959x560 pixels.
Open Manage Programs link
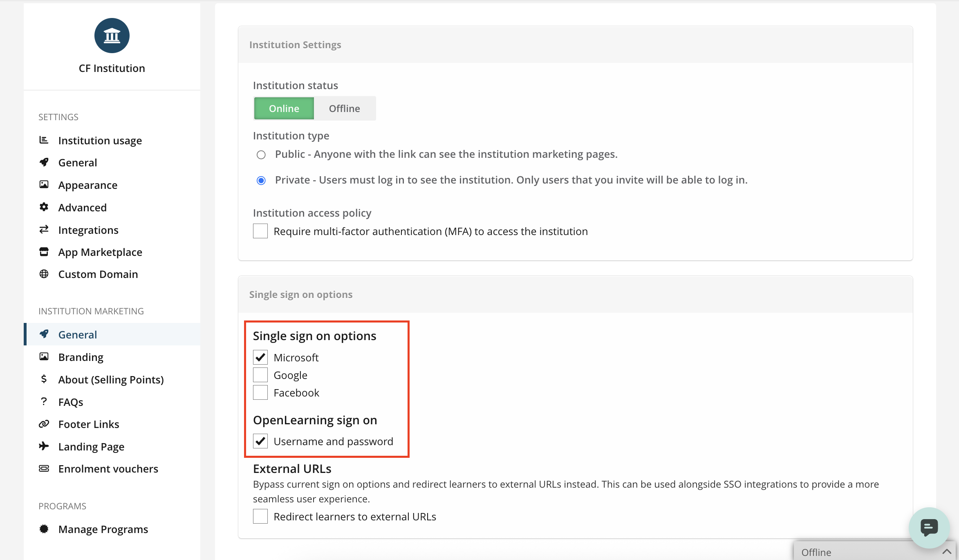[103, 529]
